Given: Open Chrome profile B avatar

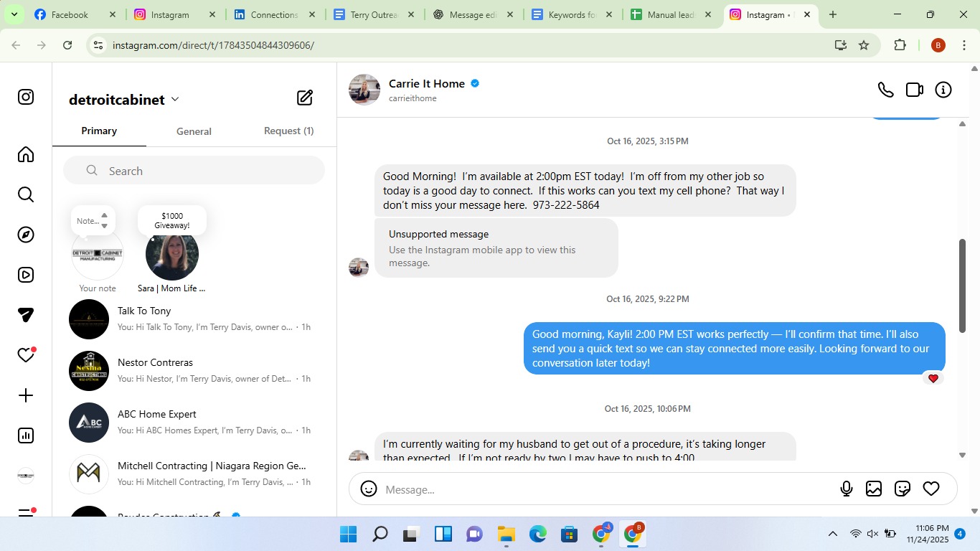Looking at the screenshot, I should (938, 45).
